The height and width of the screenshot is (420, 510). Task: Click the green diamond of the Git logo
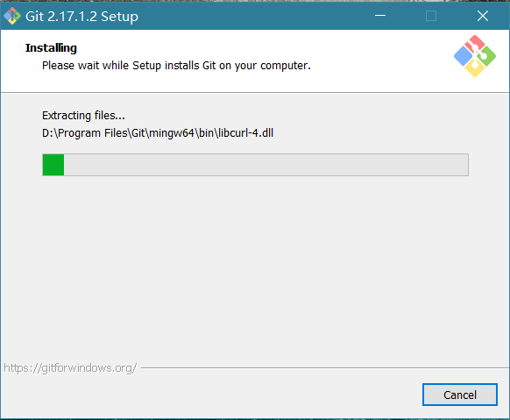pyautogui.click(x=487, y=56)
